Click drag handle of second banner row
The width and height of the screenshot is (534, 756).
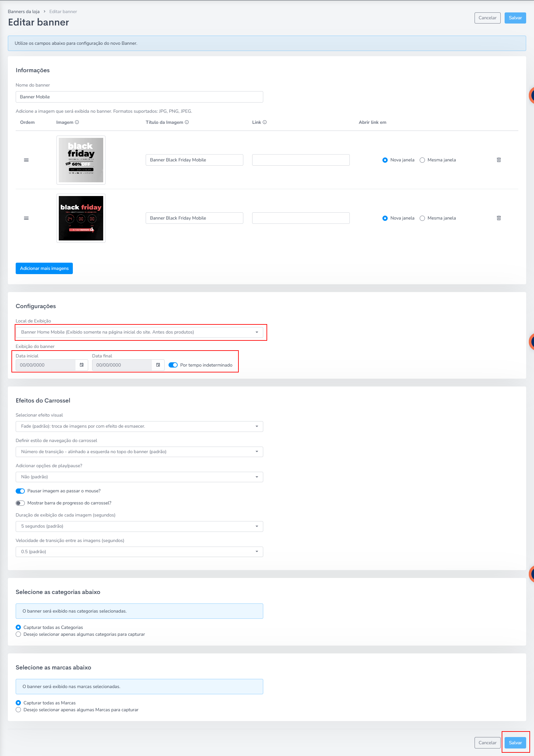point(26,218)
